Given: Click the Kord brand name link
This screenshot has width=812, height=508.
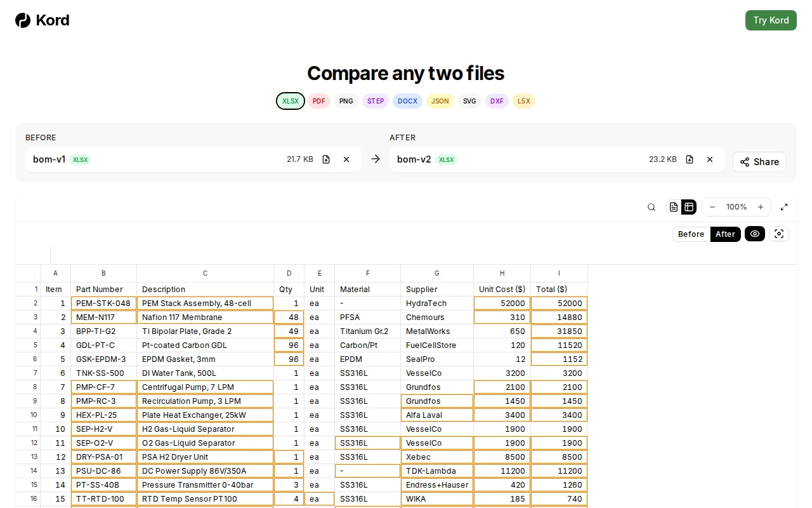Looking at the screenshot, I should 53,20.
